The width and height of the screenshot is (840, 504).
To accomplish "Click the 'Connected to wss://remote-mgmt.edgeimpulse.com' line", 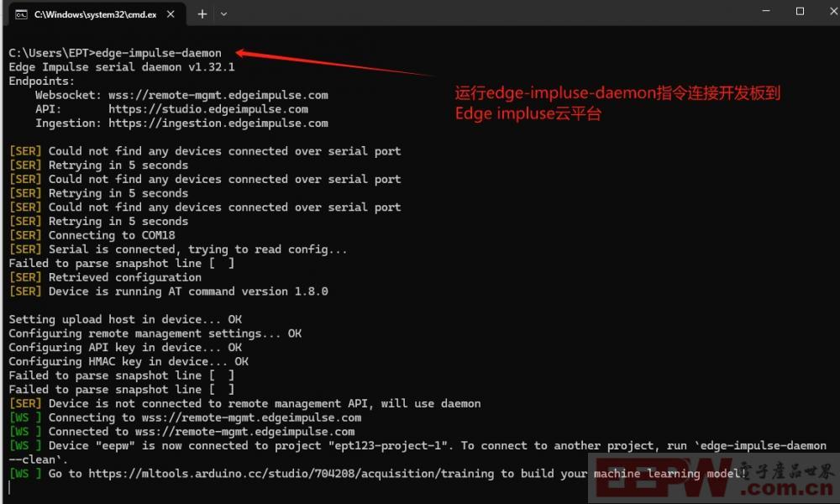I will tap(182, 431).
